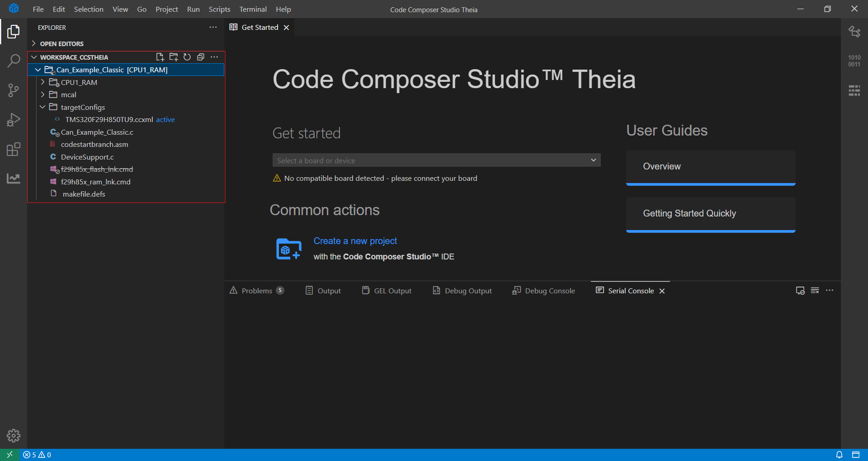This screenshot has width=868, height=461.
Task: Collapse all folders in explorer
Action: click(x=201, y=57)
